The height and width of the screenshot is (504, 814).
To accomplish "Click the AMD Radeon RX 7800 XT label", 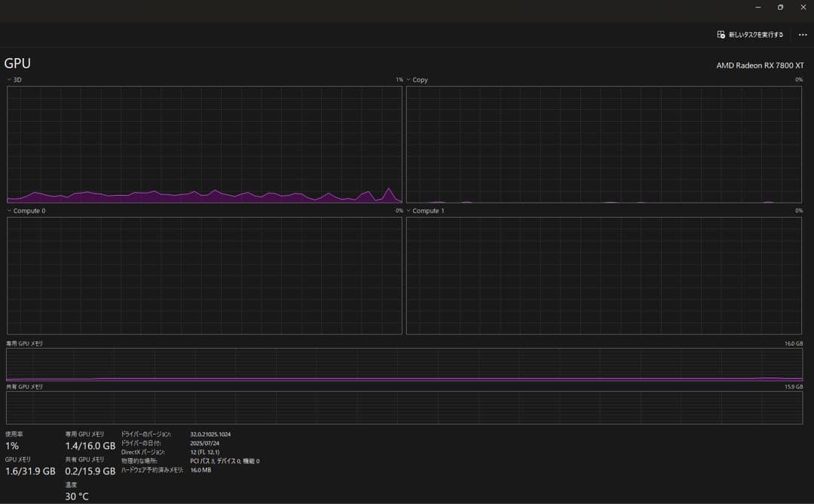I will [x=760, y=66].
